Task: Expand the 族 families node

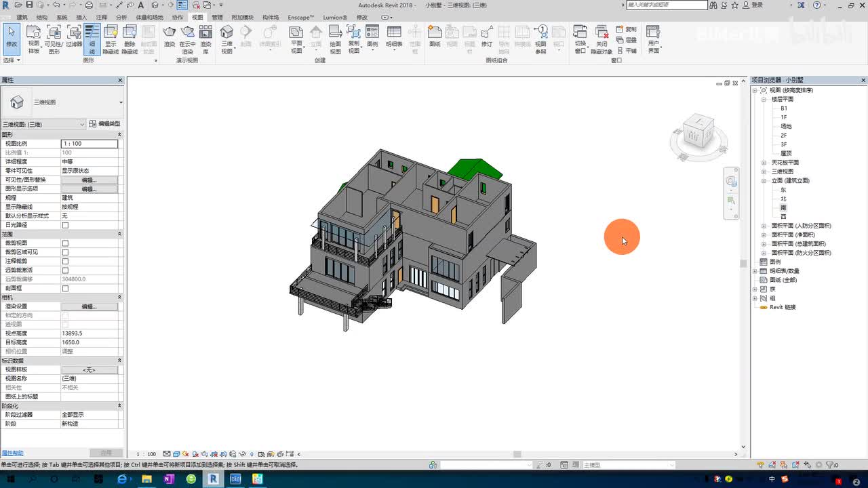Action: (x=755, y=289)
